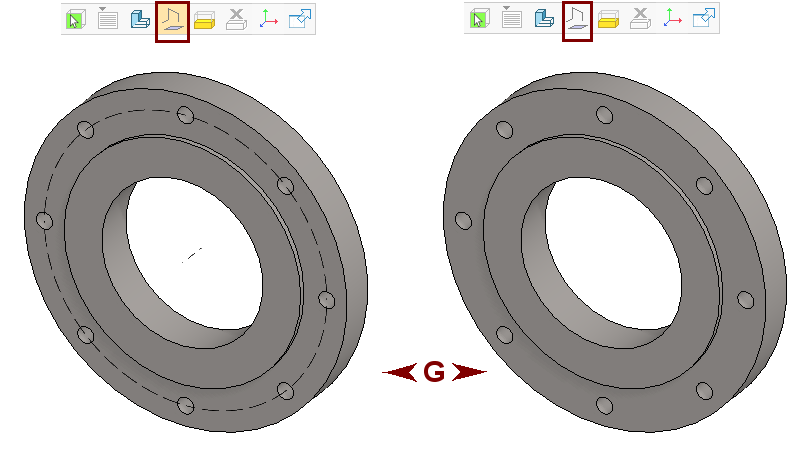Turn on the sketch visibility toggle in right toolbar

coord(577,21)
